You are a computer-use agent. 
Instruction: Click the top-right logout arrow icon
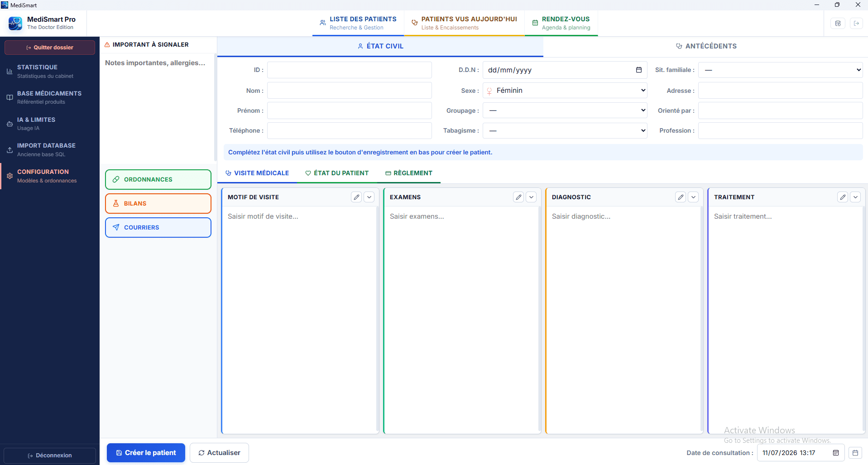click(856, 23)
